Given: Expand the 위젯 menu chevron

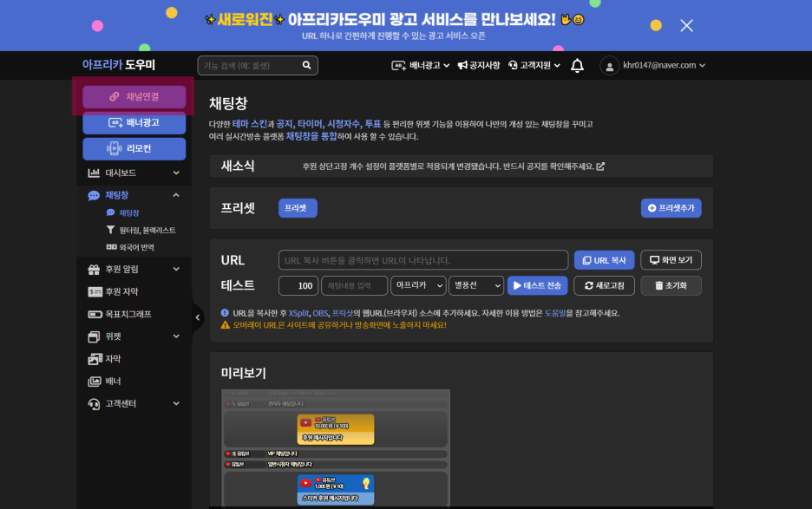Looking at the screenshot, I should [x=176, y=336].
